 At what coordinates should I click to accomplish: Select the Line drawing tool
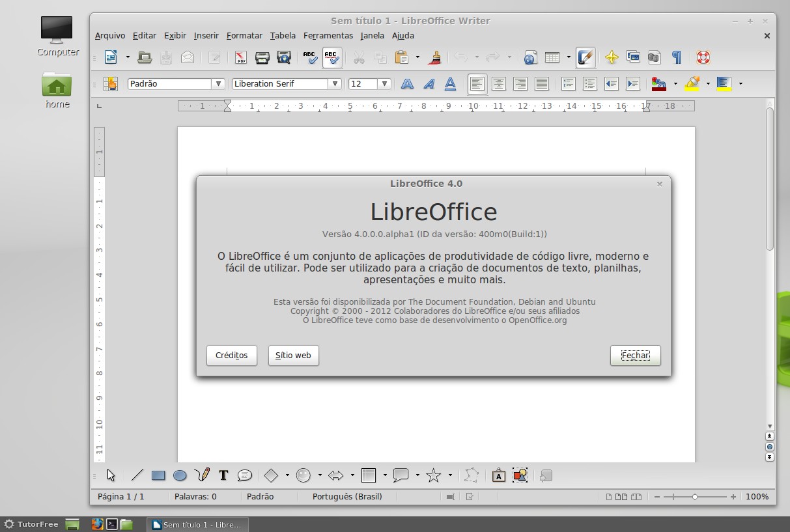137,475
